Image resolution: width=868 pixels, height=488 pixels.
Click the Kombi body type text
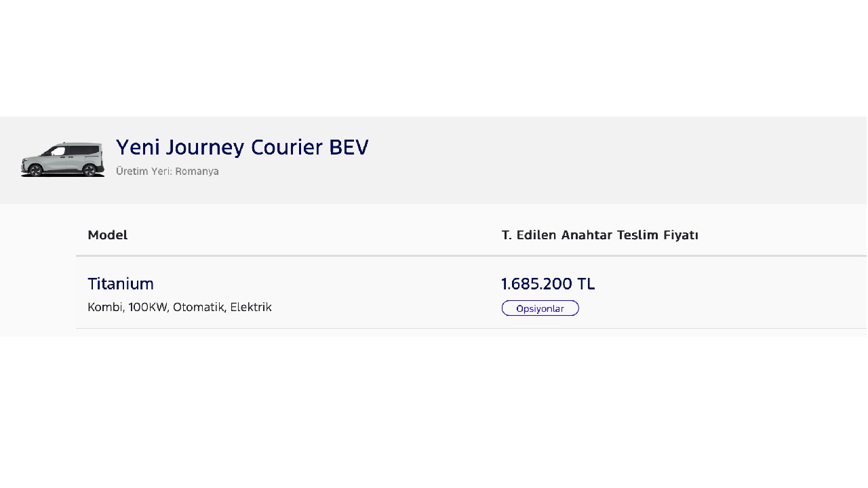106,307
